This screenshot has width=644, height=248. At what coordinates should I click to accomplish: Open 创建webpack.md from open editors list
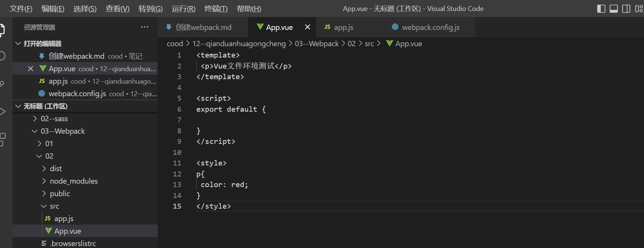(85, 56)
